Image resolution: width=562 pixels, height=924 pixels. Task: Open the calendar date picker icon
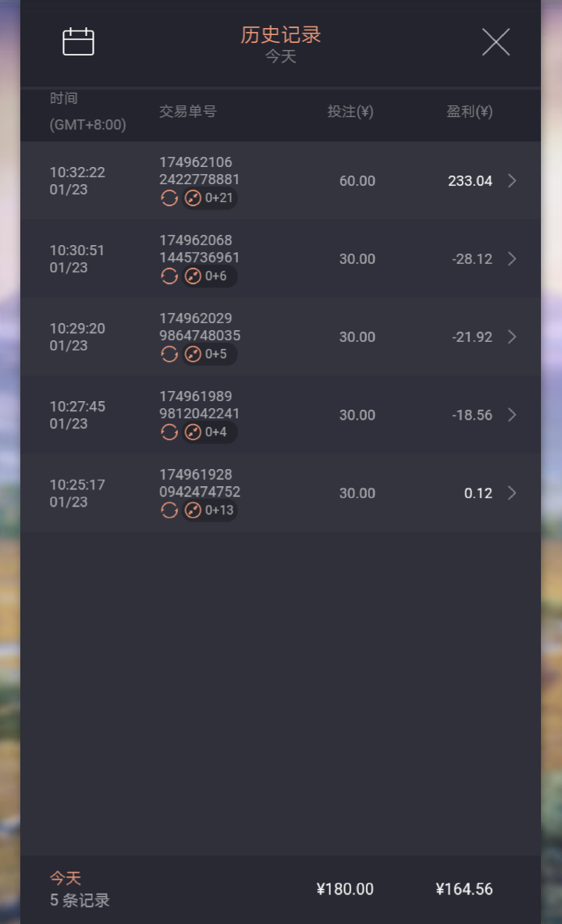(x=78, y=41)
